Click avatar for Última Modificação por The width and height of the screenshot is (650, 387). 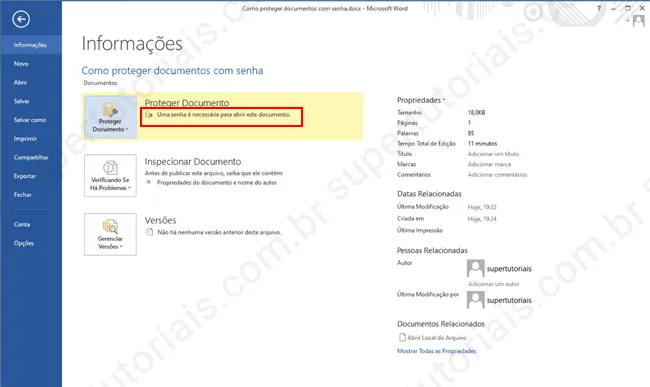click(x=475, y=300)
